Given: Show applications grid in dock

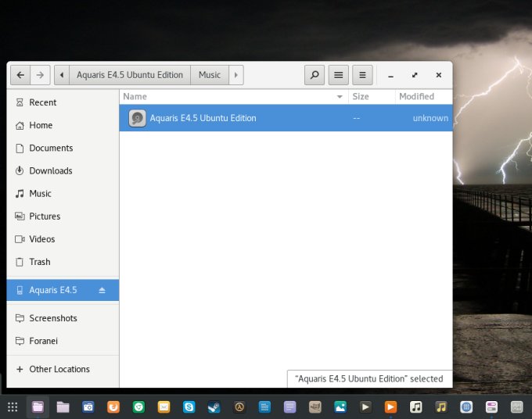Looking at the screenshot, I should click(x=13, y=406).
